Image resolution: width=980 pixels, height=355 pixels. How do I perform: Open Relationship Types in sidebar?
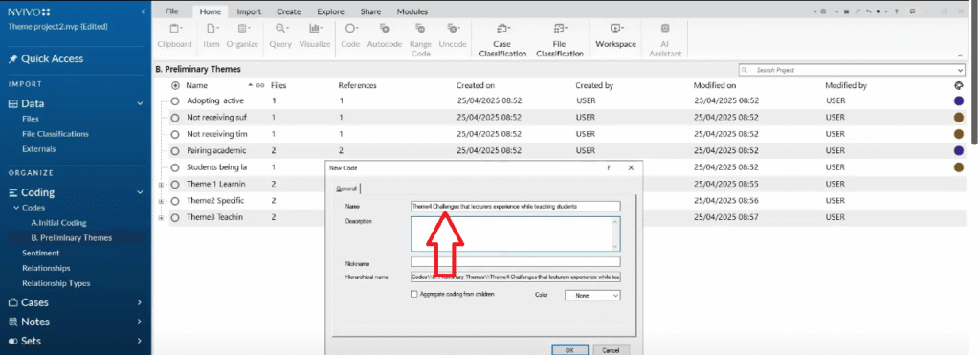tap(56, 283)
